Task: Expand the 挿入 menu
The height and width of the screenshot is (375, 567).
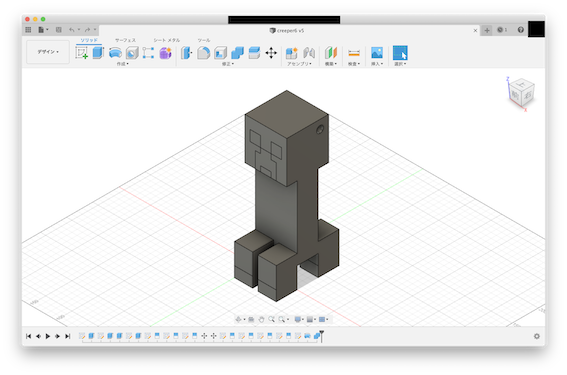Action: click(377, 64)
